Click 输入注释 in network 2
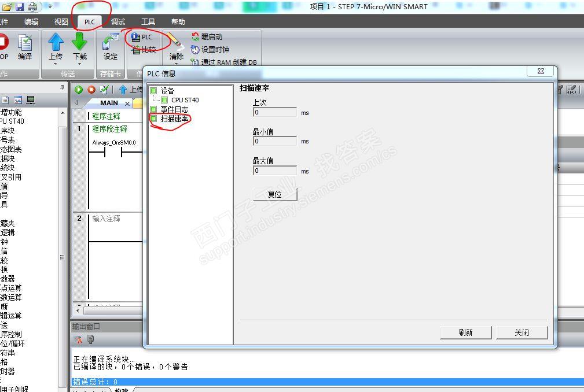The image size is (584, 392). click(106, 219)
